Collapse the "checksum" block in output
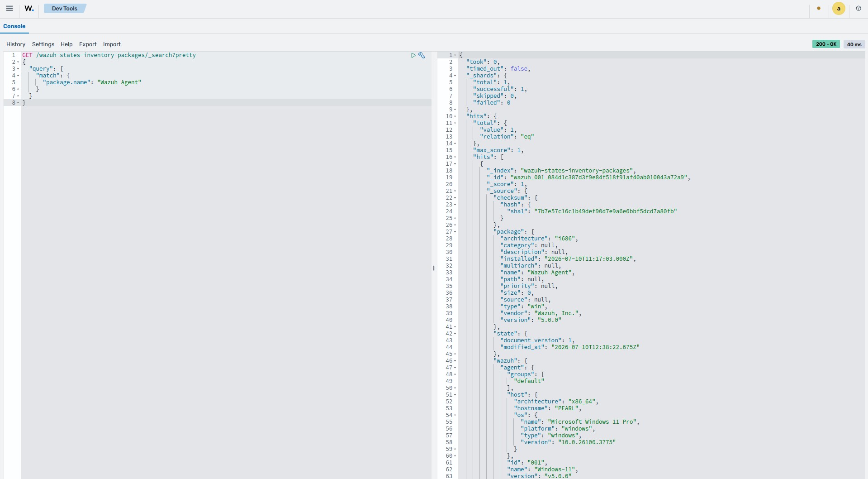 (x=455, y=198)
